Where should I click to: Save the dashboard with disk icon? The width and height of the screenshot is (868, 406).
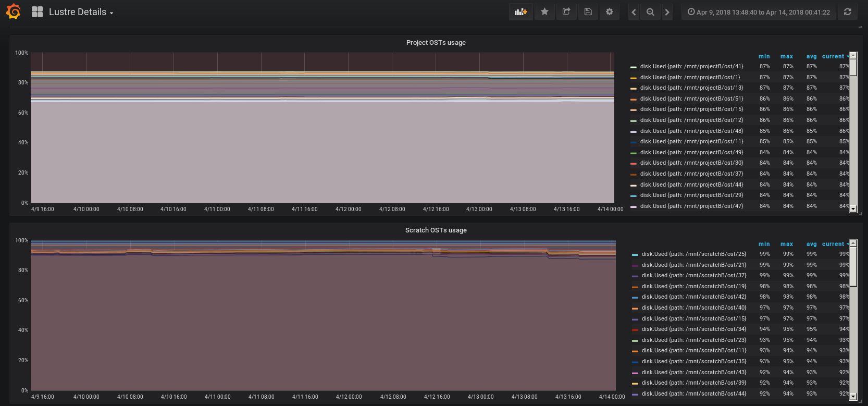tap(588, 12)
